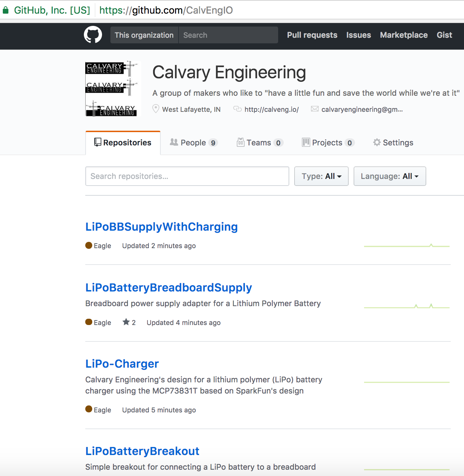Click the Projects board icon

coord(306,142)
